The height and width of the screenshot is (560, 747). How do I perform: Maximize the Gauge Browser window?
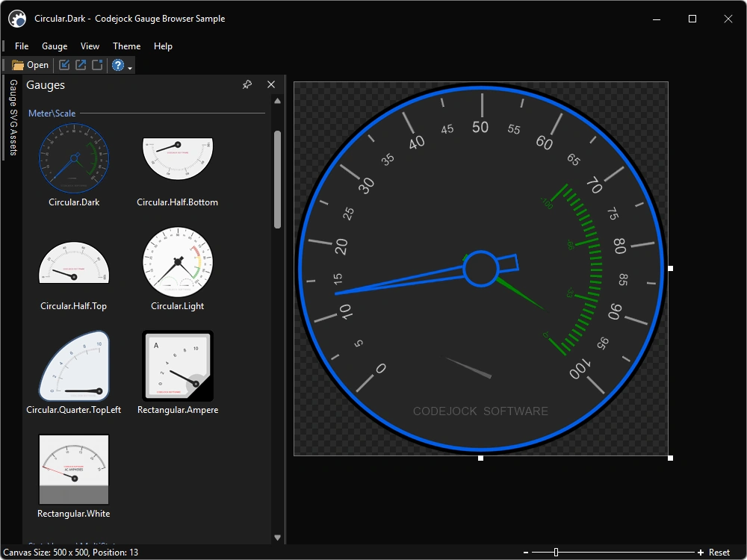click(692, 19)
